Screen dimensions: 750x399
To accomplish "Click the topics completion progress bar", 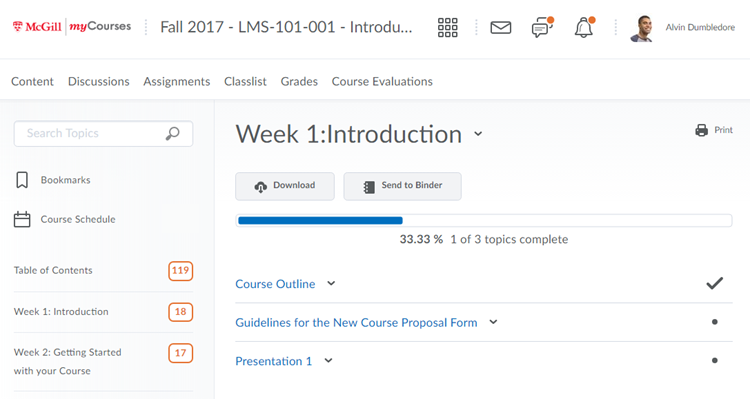I will pyautogui.click(x=484, y=221).
